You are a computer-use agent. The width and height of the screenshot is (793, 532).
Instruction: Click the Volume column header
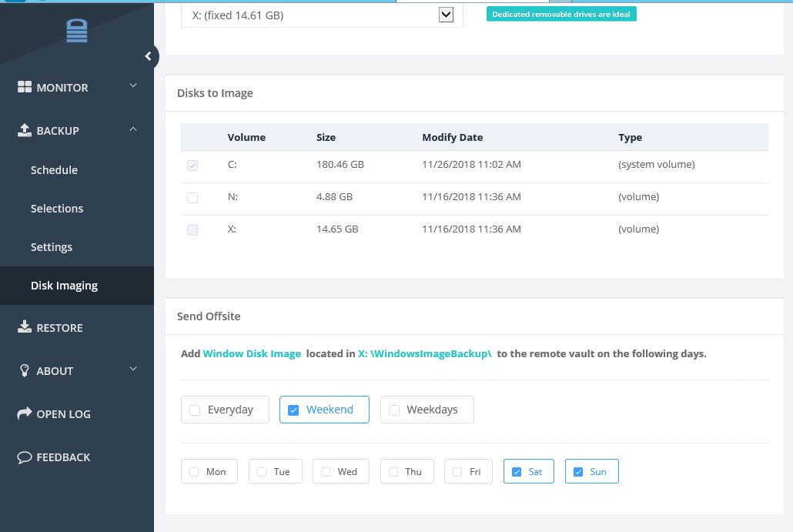pos(246,137)
